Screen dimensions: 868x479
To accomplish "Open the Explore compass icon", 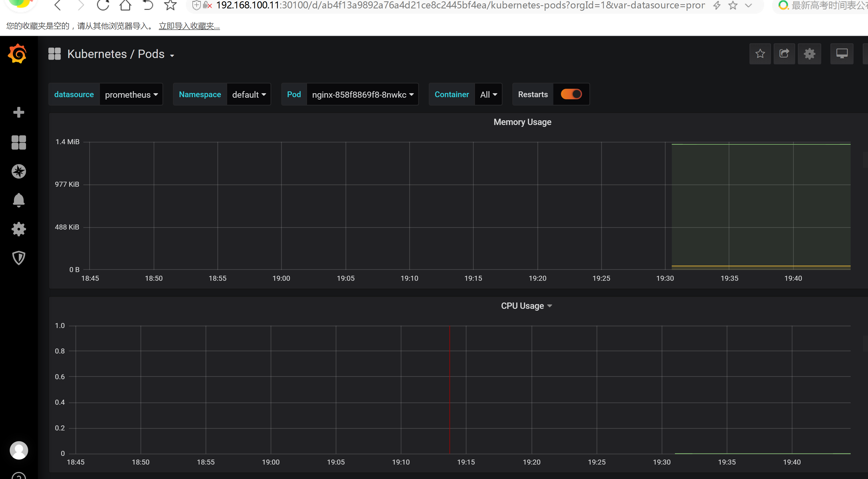I will (x=19, y=171).
